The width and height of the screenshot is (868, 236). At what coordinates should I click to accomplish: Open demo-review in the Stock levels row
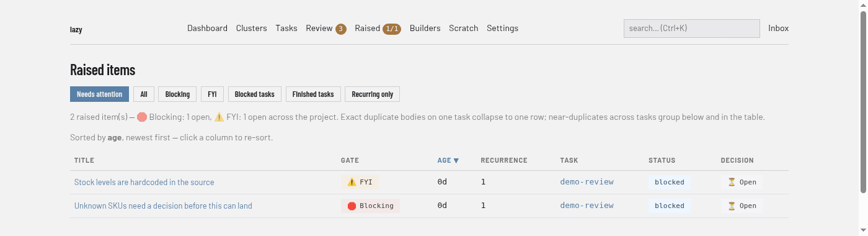coord(587,182)
